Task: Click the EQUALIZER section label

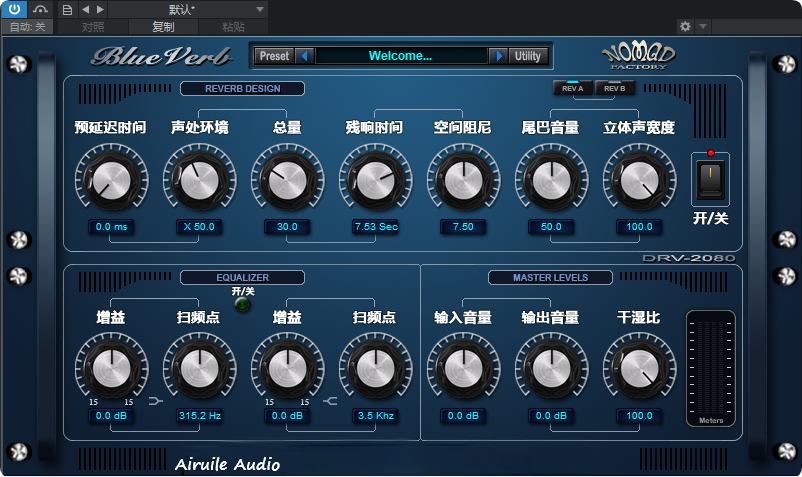Action: (x=242, y=278)
